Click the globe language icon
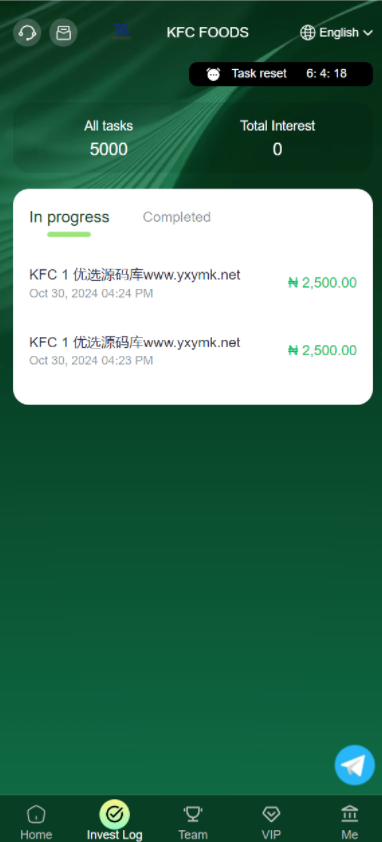Image resolution: width=382 pixels, height=842 pixels. point(307,33)
